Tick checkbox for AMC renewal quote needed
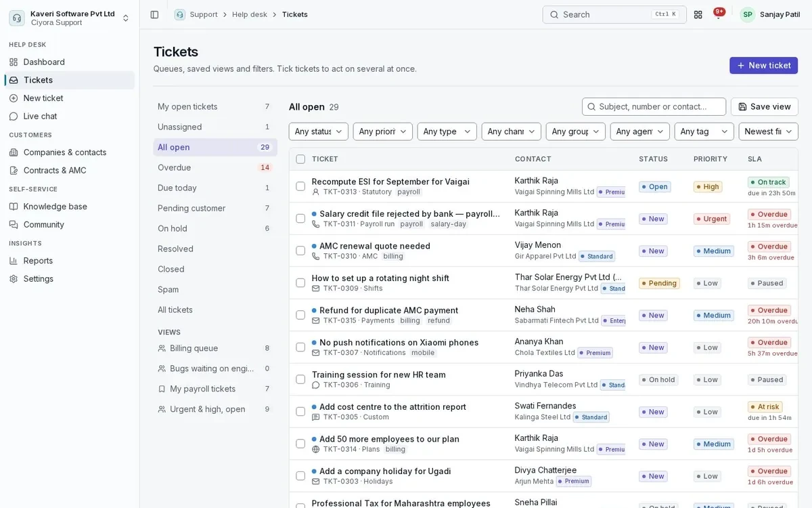812x508 pixels. pyautogui.click(x=300, y=251)
